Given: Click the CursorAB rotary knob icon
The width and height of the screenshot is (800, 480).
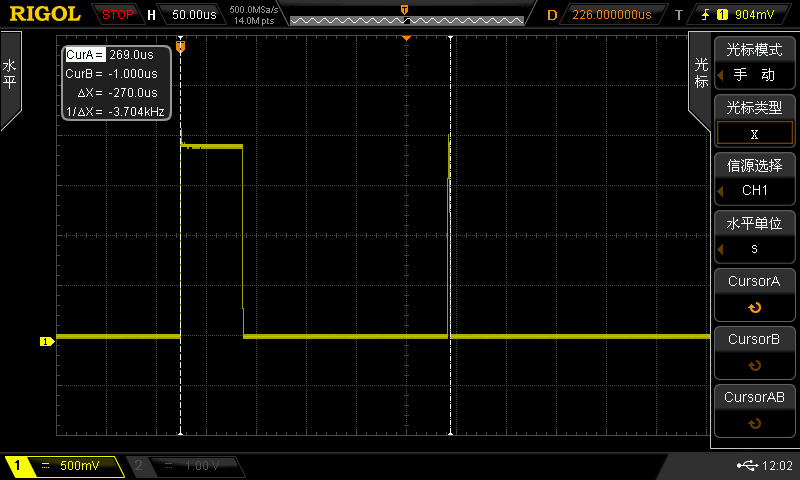Looking at the screenshot, I should pos(754,424).
